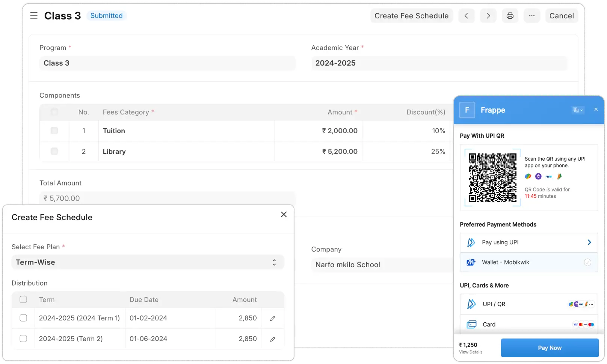607x364 pixels.
Task: Go to previous record with left arrow
Action: pyautogui.click(x=466, y=16)
